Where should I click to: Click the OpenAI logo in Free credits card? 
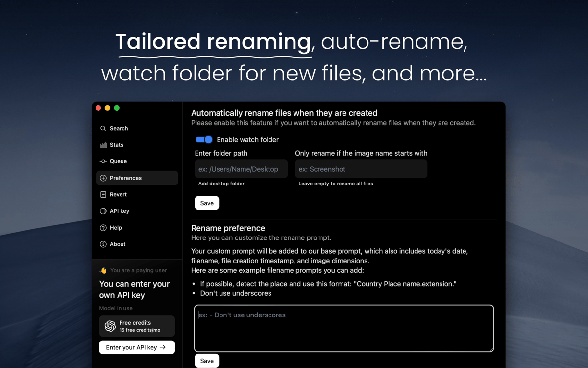tap(110, 326)
